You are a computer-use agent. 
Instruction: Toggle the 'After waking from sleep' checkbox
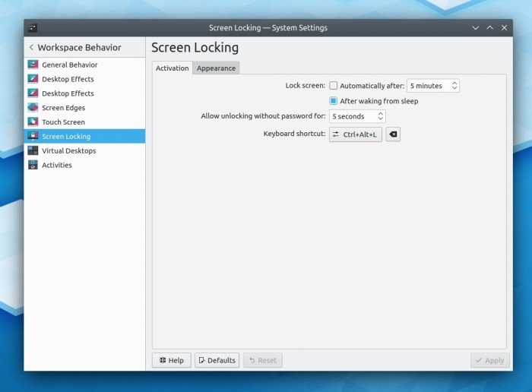(334, 101)
